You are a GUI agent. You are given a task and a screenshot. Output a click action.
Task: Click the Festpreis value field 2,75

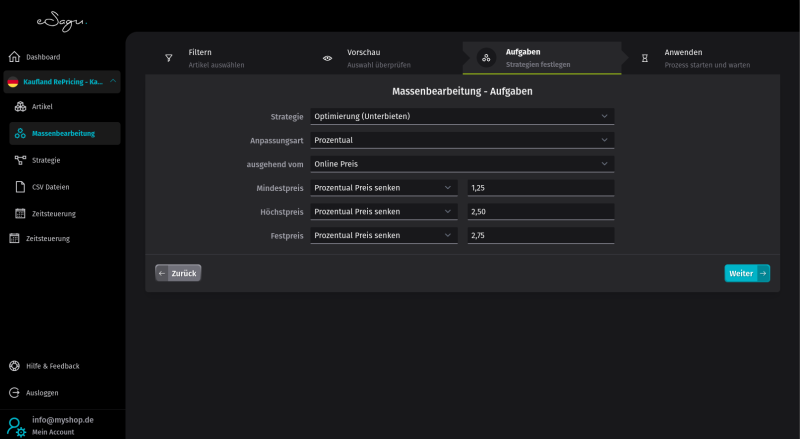(x=541, y=235)
